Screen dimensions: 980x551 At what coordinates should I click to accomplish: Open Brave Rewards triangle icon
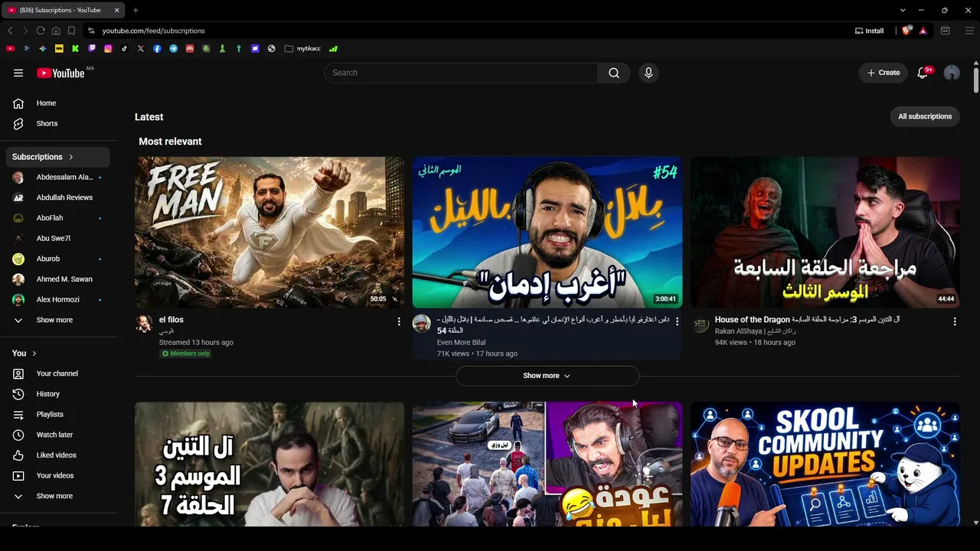click(923, 31)
